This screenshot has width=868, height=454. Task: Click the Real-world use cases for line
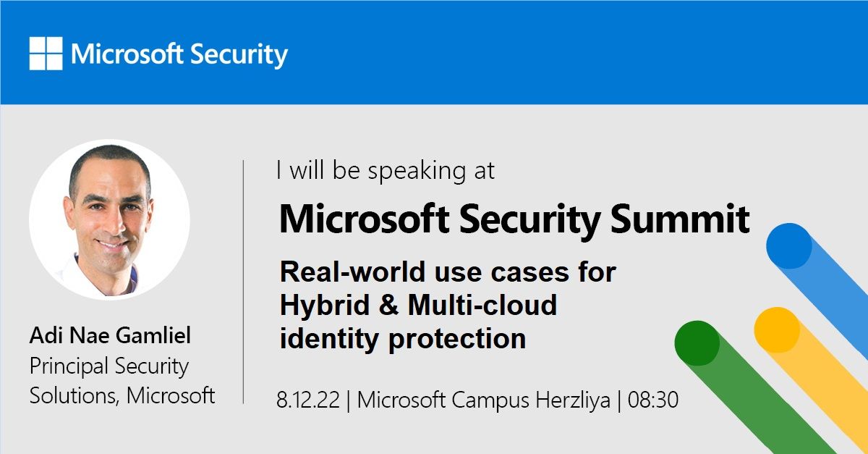[448, 272]
